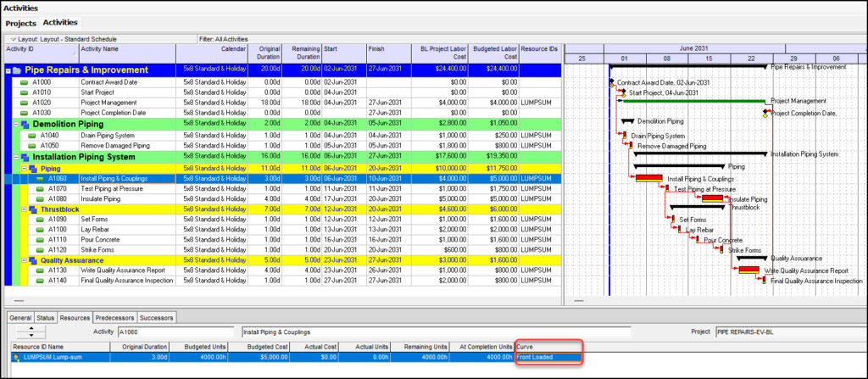
Task: Click the A1080 activity icon
Action: 40,199
